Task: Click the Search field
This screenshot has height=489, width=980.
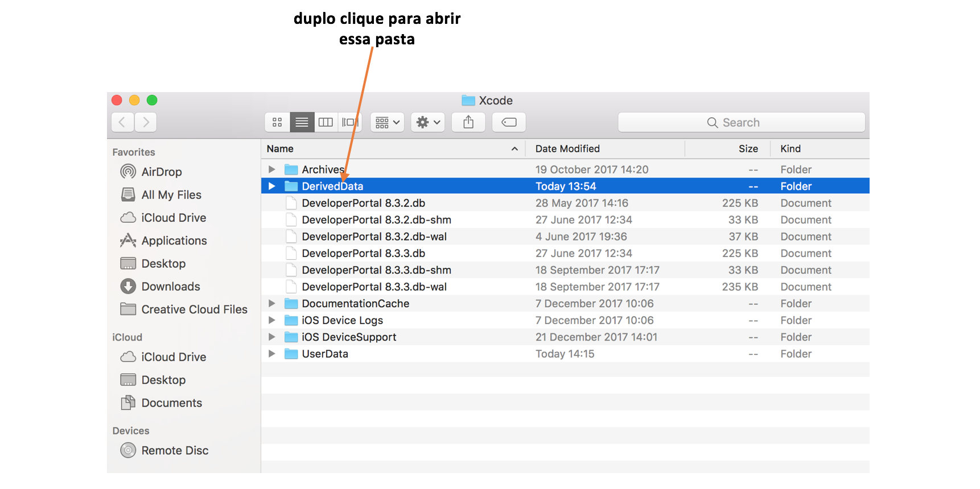Action: (742, 122)
